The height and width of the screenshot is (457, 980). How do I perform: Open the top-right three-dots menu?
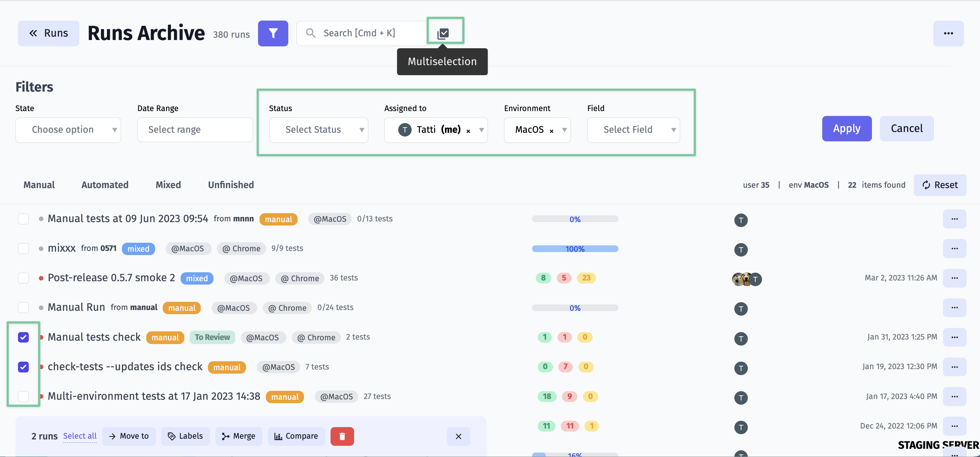948,34
